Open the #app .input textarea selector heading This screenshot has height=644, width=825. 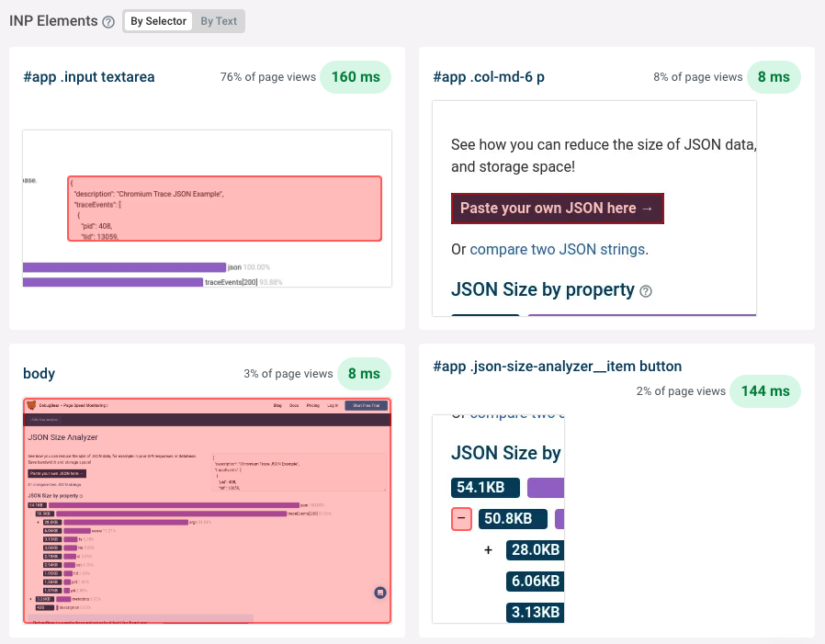tap(89, 77)
